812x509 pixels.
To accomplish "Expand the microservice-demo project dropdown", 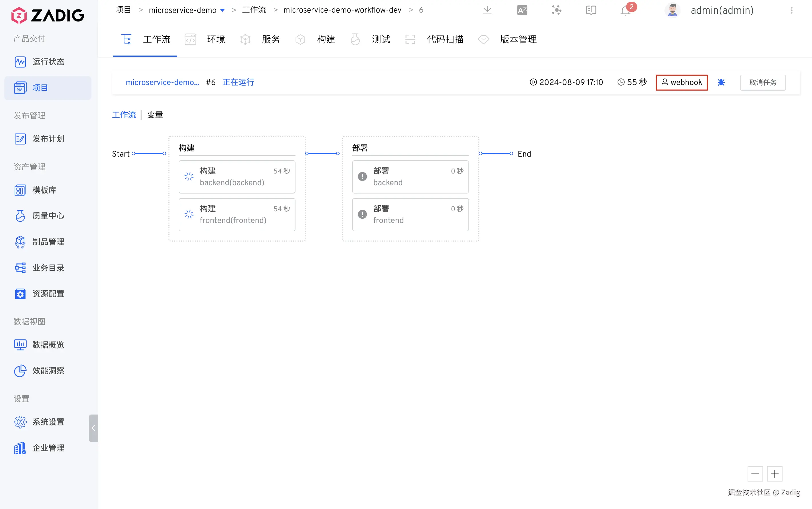I will coord(222,10).
